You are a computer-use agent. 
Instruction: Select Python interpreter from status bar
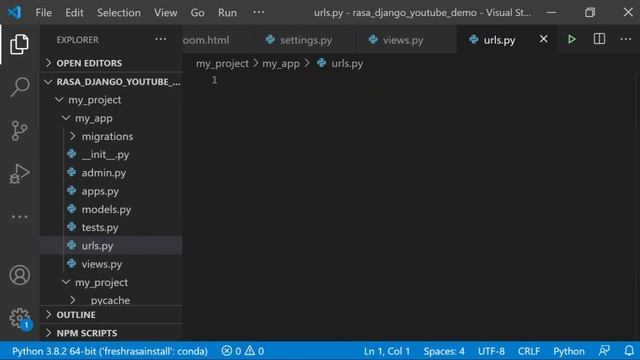pyautogui.click(x=110, y=351)
